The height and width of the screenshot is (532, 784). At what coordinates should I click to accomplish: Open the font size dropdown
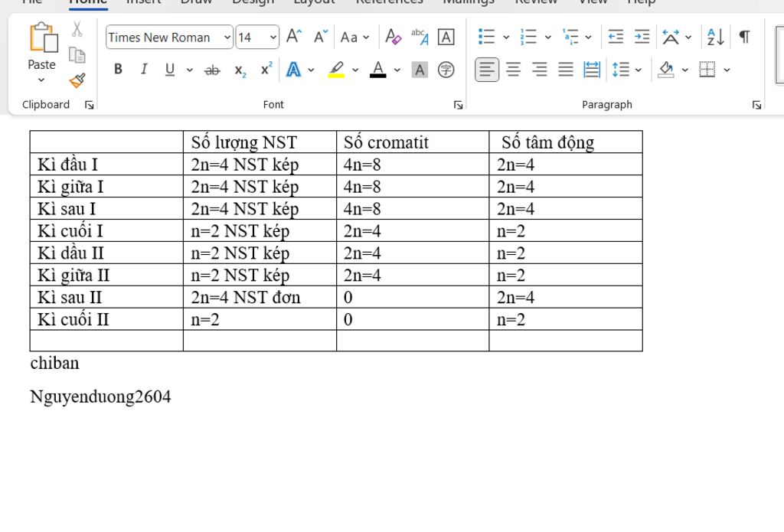point(273,38)
